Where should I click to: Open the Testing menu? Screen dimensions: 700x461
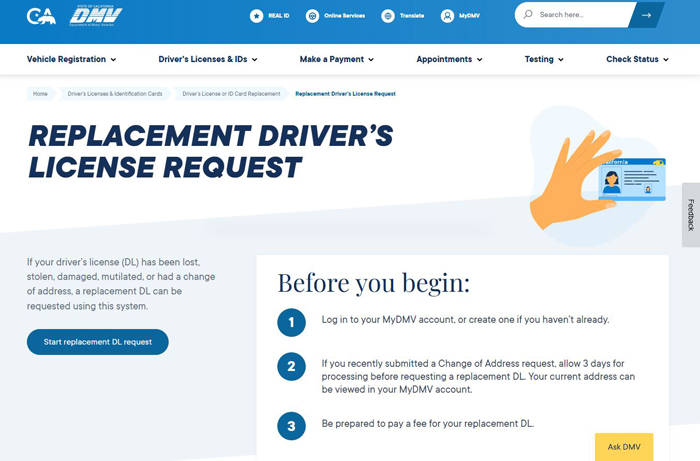544,59
